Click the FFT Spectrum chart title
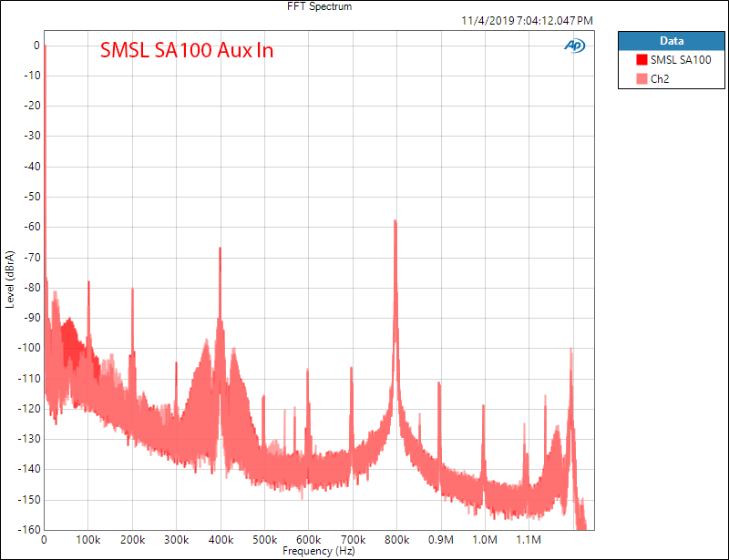 (320, 6)
